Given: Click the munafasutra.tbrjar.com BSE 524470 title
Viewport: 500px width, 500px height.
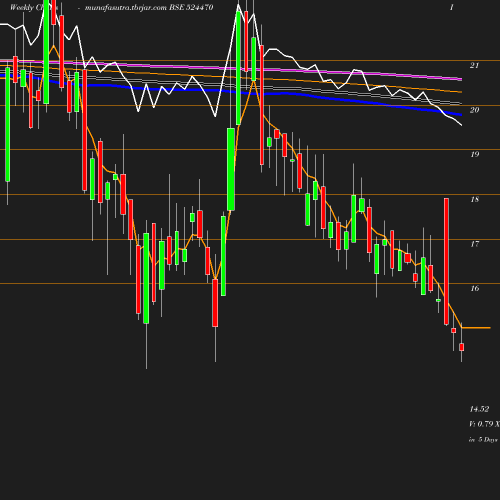Looking at the screenshot, I should pos(149,7).
